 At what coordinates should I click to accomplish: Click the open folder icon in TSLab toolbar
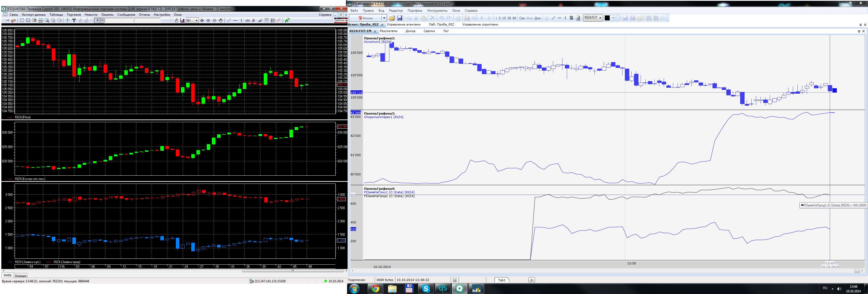pos(392,18)
